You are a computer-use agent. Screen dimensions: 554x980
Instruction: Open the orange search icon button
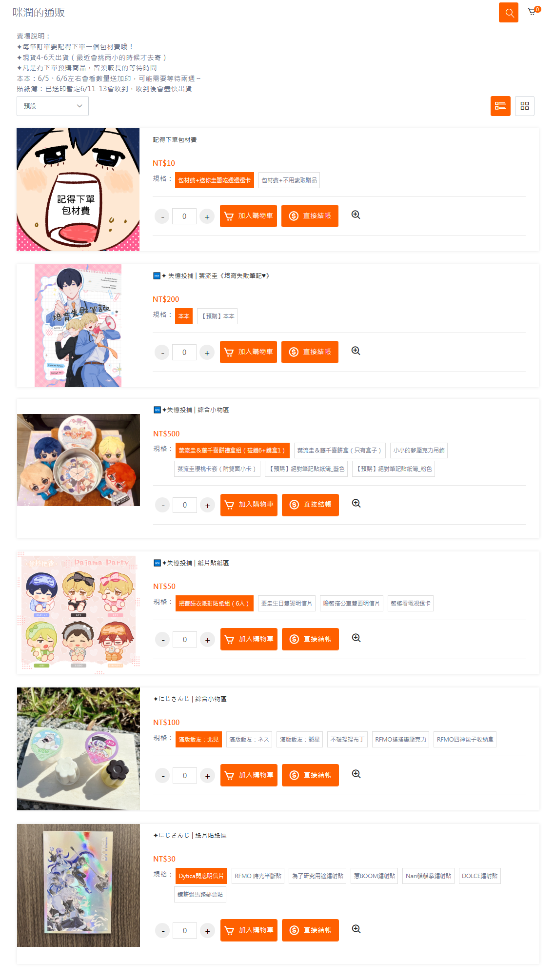pos(508,13)
